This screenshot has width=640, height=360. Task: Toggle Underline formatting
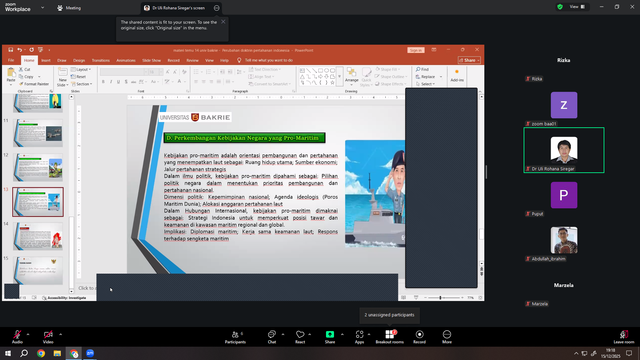point(118,82)
